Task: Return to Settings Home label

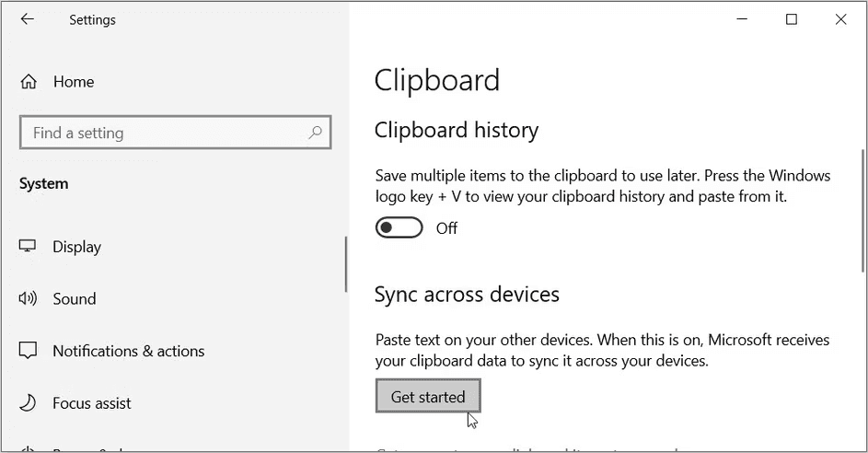Action: 74,82
